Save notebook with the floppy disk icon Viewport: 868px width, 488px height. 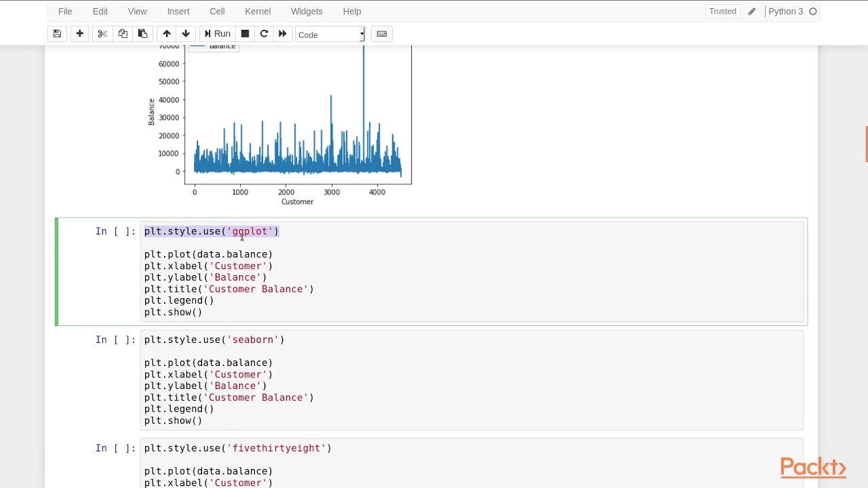click(x=57, y=34)
